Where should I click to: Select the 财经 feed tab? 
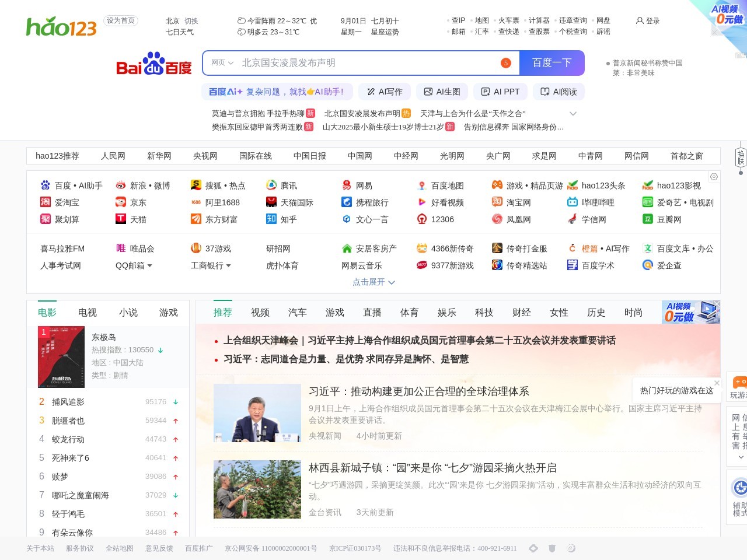click(522, 312)
